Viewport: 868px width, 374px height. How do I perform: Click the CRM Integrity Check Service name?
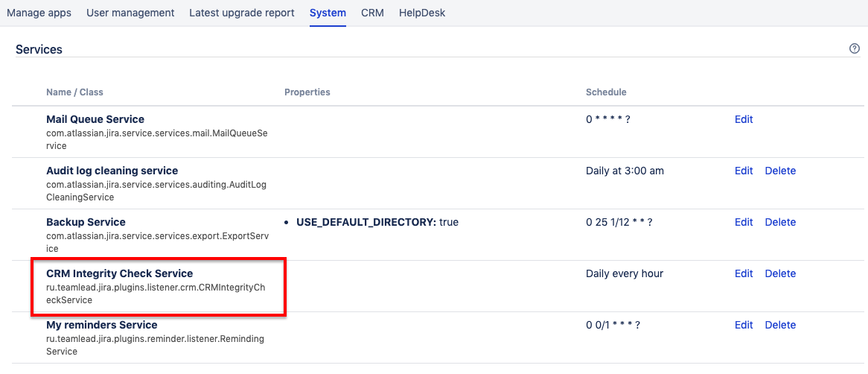click(x=119, y=273)
